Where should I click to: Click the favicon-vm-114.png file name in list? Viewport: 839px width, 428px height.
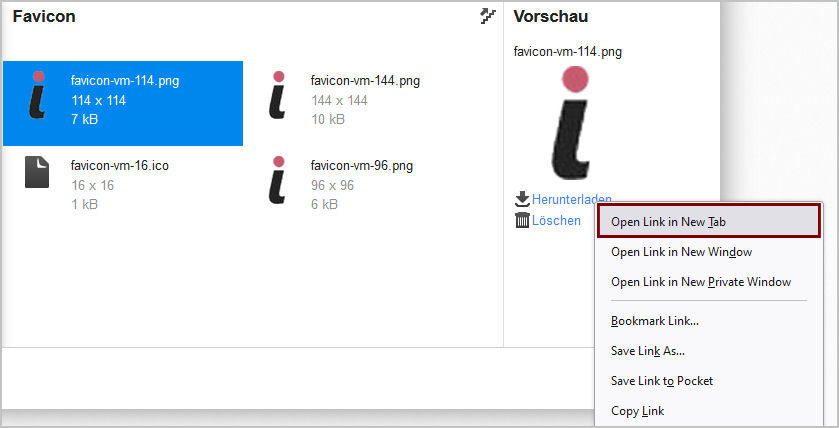click(125, 81)
